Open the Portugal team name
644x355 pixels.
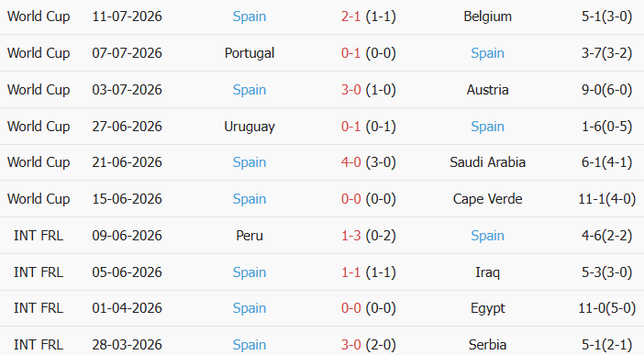coord(250,53)
